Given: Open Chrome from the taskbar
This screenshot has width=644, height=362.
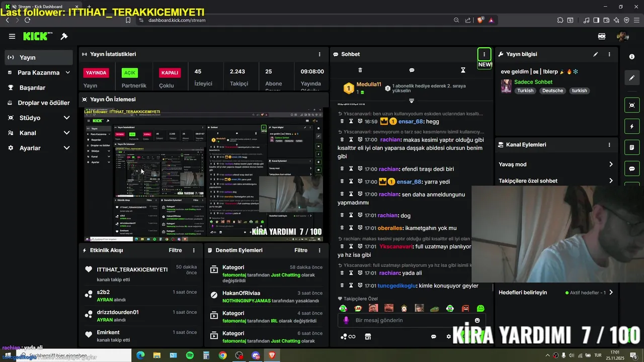Looking at the screenshot, I should 222,355.
